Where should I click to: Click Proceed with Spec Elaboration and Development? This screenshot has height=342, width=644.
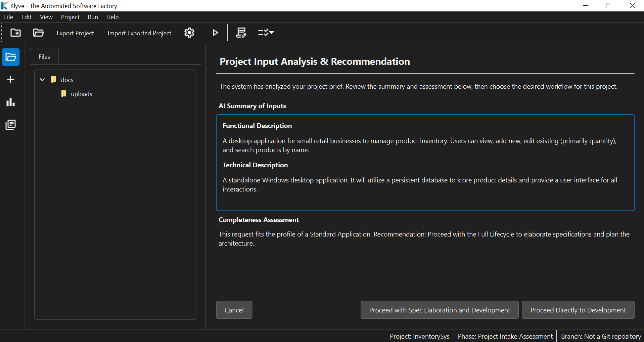tap(439, 310)
